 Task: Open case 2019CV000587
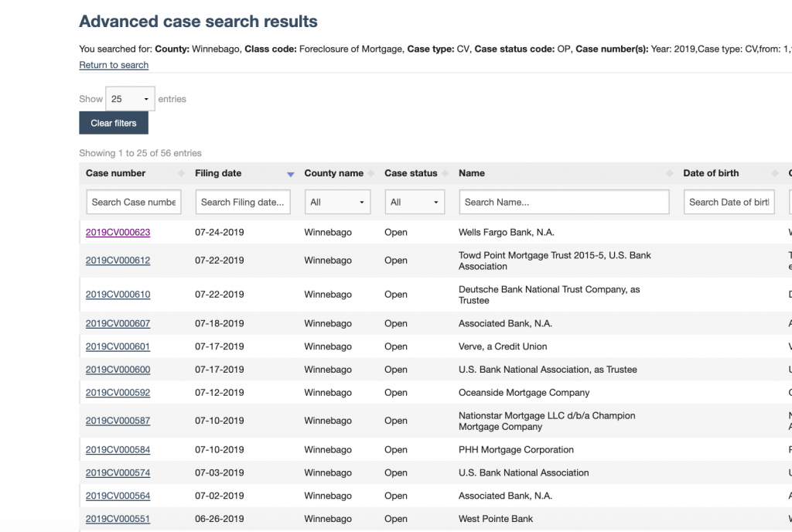118,421
